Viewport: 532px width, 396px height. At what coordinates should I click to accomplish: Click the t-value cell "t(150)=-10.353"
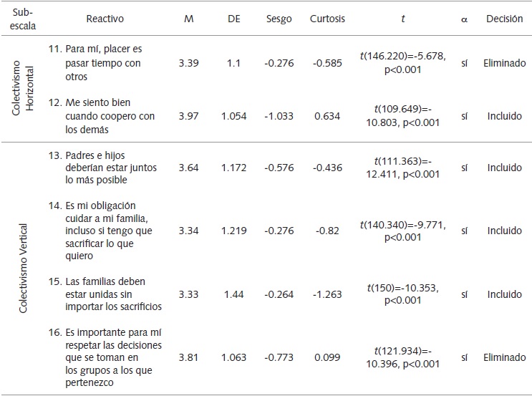pyautogui.click(x=402, y=289)
